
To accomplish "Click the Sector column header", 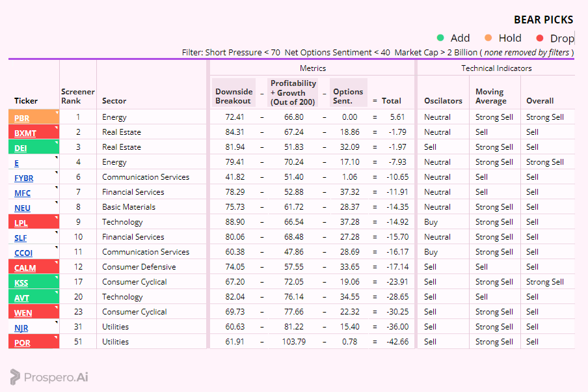I will pos(114,101).
